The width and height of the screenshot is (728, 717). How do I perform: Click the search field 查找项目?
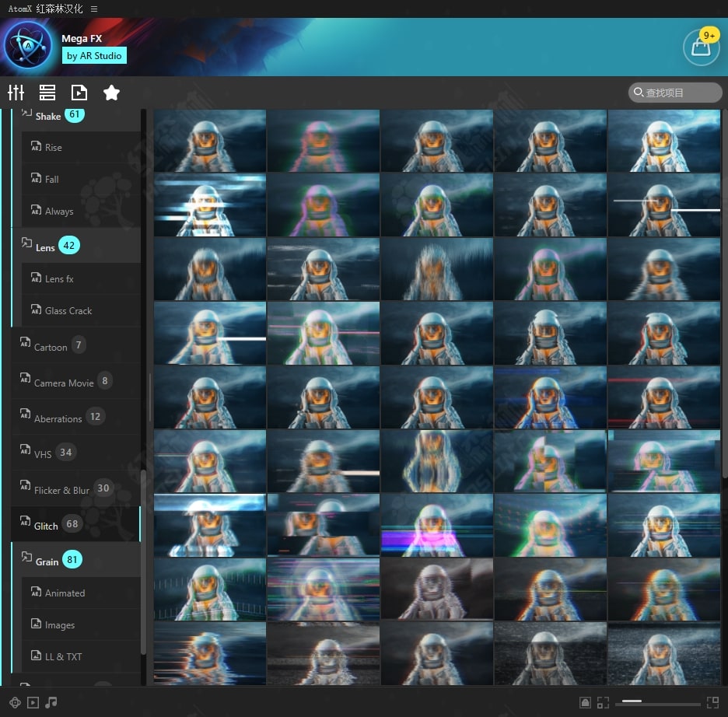[675, 93]
